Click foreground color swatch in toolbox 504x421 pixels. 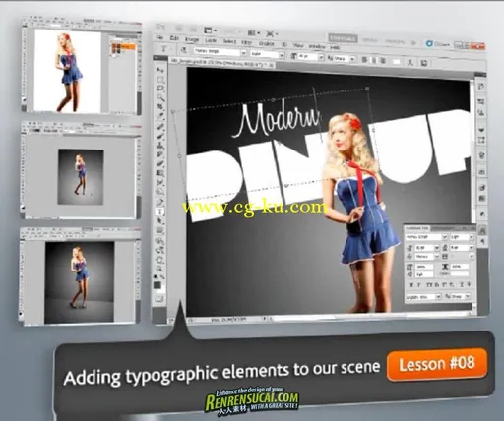click(x=157, y=284)
